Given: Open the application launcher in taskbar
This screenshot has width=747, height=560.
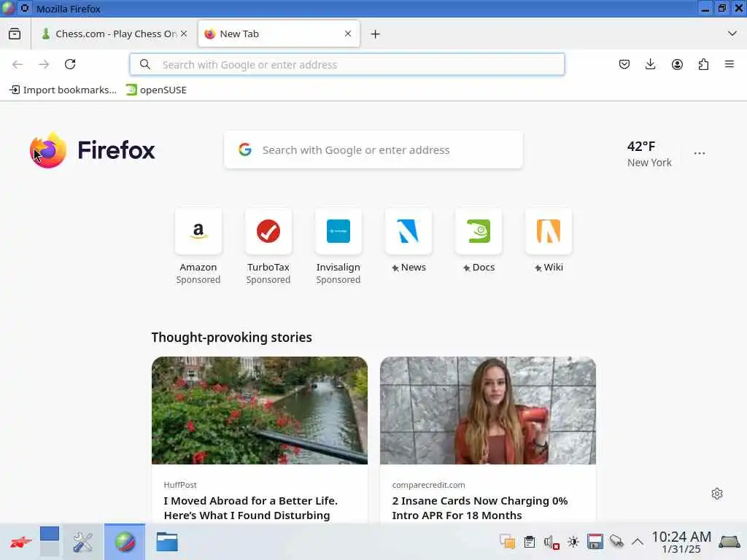Looking at the screenshot, I should click(20, 542).
